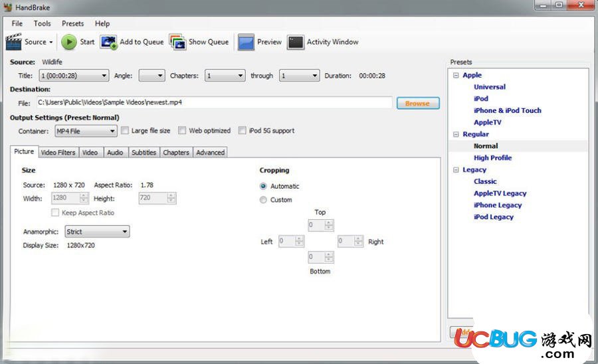Click the Bottom crop stepper
The height and width of the screenshot is (364, 598).
pos(321,257)
